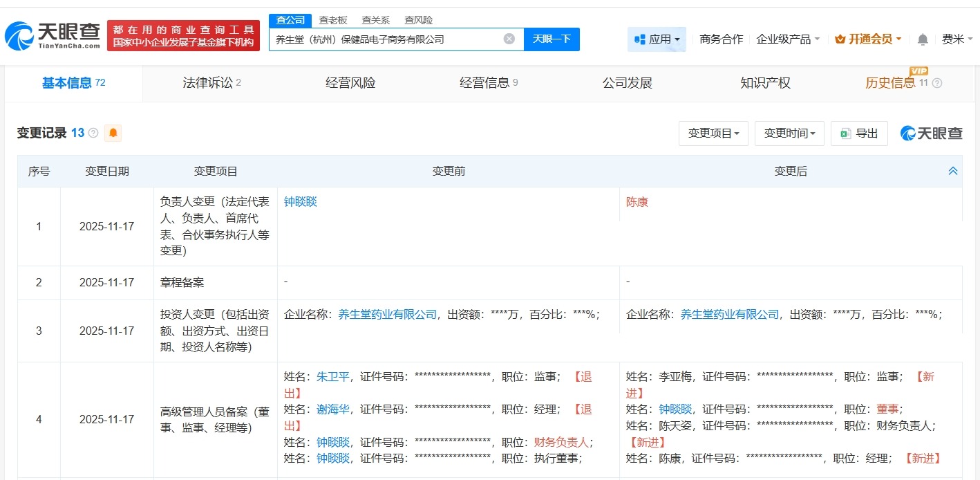The image size is (980, 480).
Task: Click the crown icon on 开通会员
Action: click(x=840, y=39)
